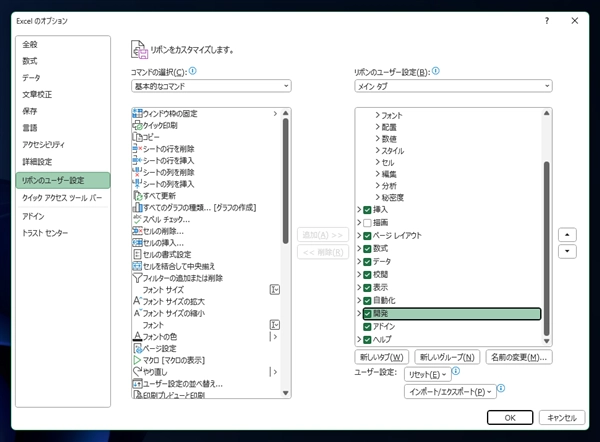Select フィルターの追加または削除 funnel icon
The width and height of the screenshot is (600, 442).
137,278
